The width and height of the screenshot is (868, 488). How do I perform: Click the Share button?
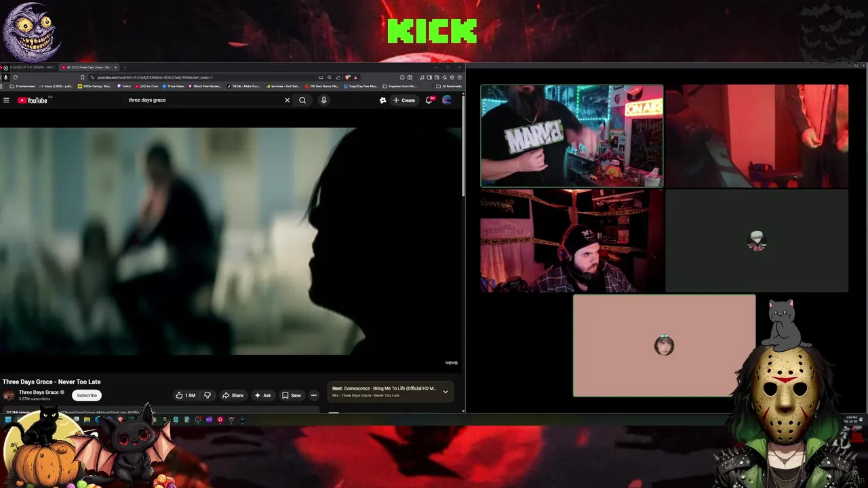pyautogui.click(x=233, y=395)
